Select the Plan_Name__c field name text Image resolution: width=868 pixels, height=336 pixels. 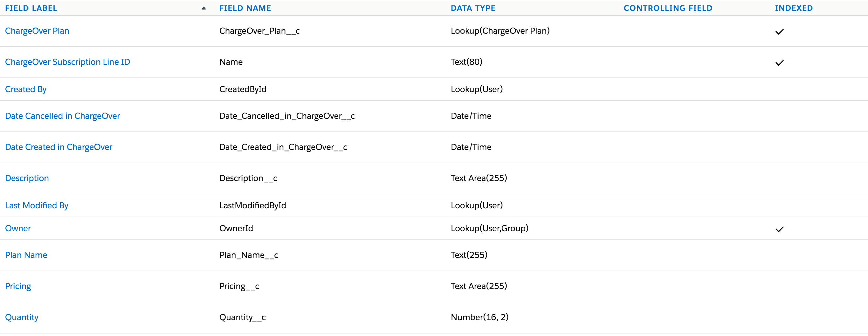click(249, 255)
